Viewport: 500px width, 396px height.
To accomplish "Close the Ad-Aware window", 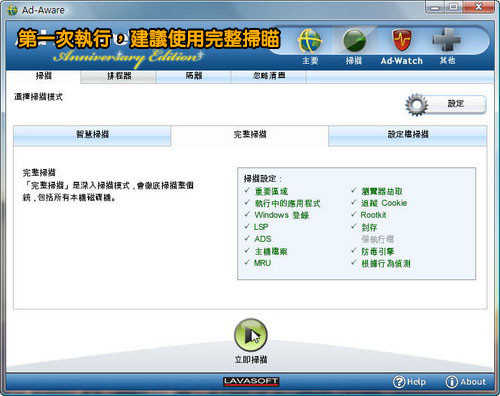I will tap(478, 7).
